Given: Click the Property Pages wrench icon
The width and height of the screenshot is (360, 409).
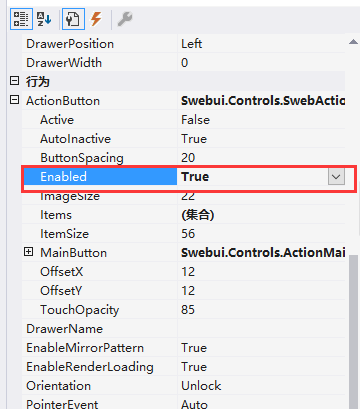Looking at the screenshot, I should tap(125, 19).
